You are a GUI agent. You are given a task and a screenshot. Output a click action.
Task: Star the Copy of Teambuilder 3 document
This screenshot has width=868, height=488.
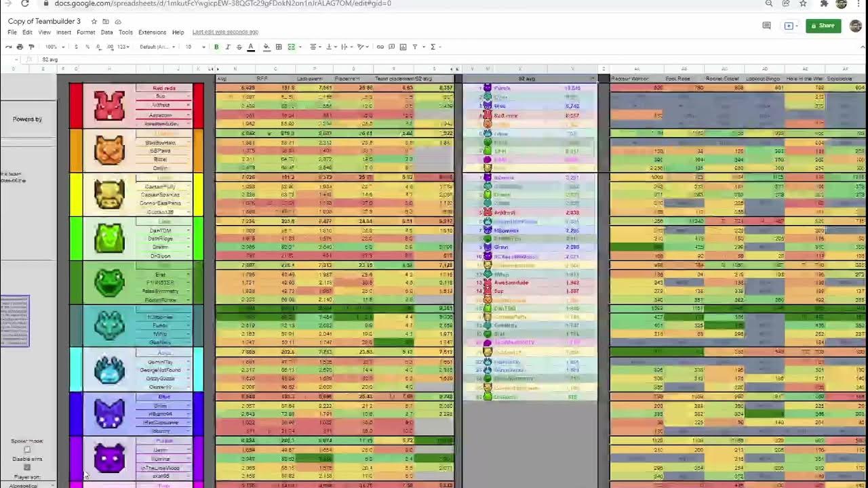[x=94, y=22]
